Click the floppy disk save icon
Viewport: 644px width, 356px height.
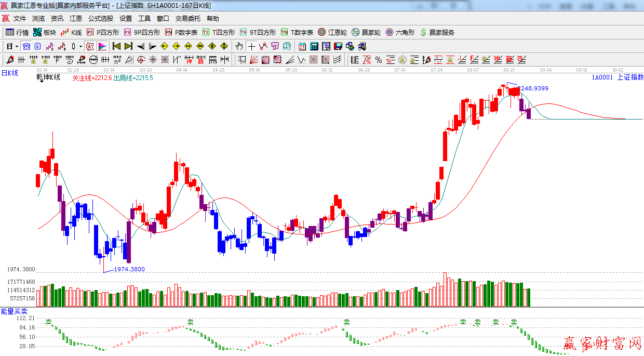coord(338,46)
